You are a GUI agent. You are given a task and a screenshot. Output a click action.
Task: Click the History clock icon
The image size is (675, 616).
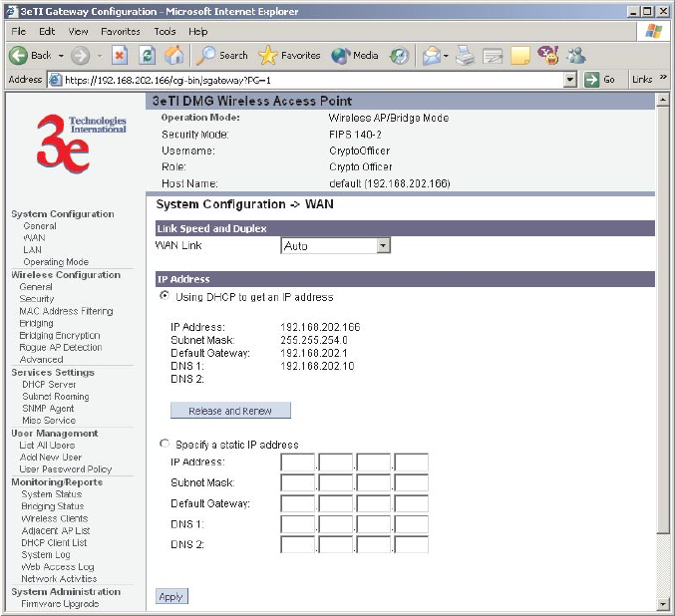[399, 56]
